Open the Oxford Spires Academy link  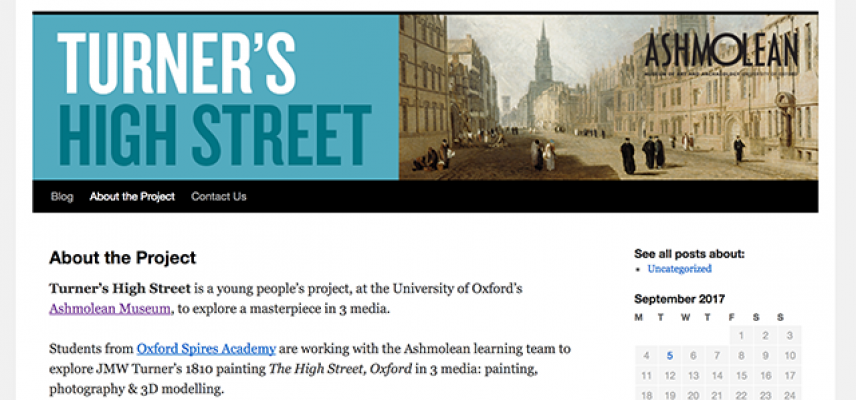(x=206, y=348)
